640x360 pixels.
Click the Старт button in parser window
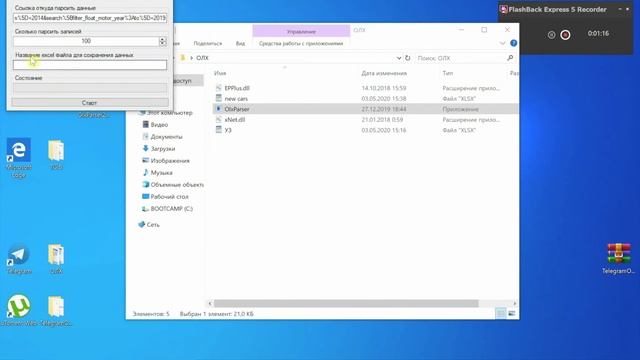point(90,103)
